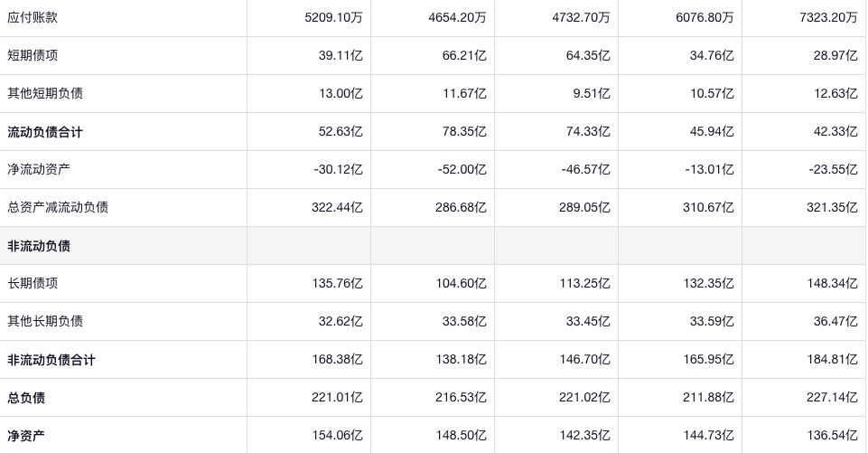Select the 154.06亿 net assets cell
The height and width of the screenshot is (453, 868).
pos(337,436)
